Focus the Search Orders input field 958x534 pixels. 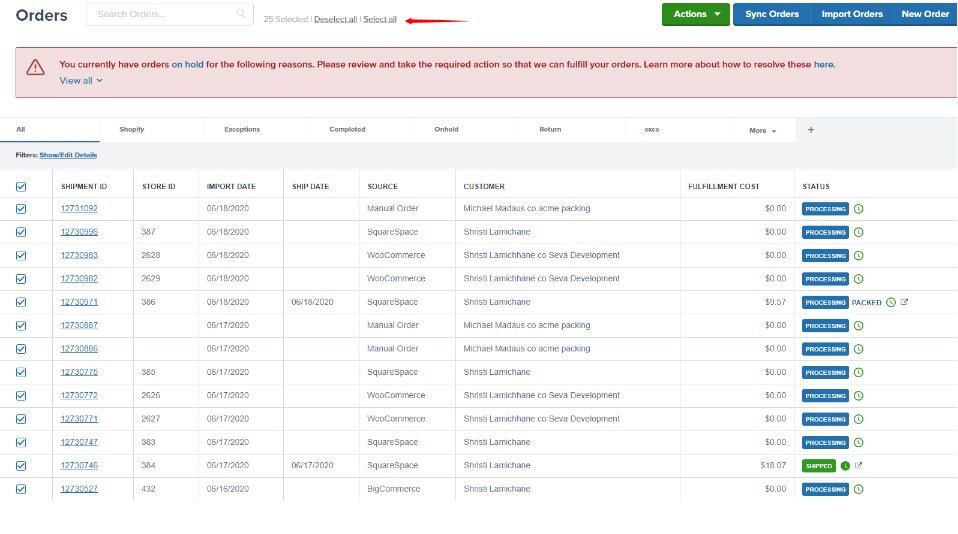pyautogui.click(x=170, y=14)
